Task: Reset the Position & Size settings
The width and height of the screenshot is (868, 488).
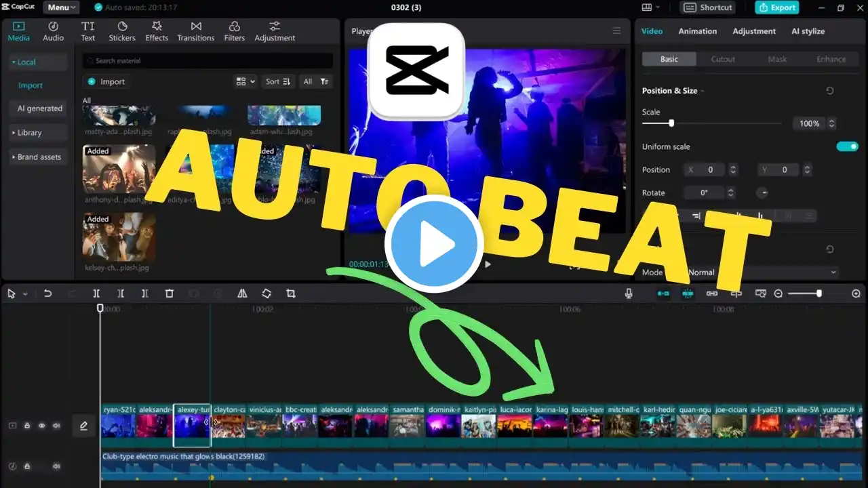Action: point(830,90)
